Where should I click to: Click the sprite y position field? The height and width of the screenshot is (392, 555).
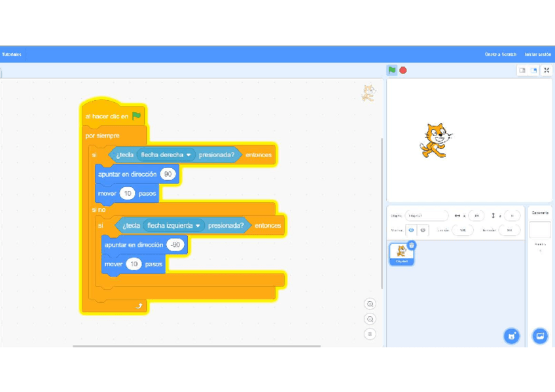(511, 215)
